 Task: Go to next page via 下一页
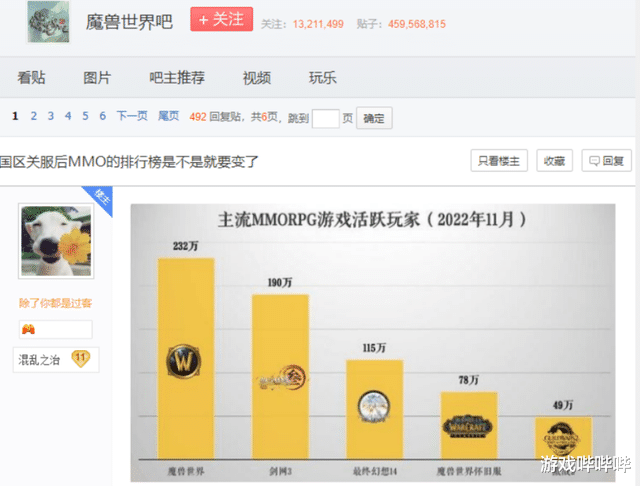pyautogui.click(x=132, y=116)
